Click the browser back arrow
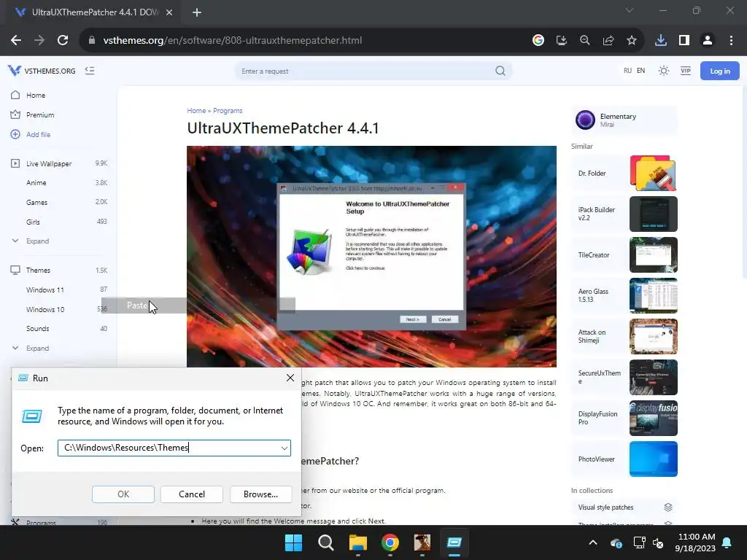The width and height of the screenshot is (747, 560). click(x=16, y=41)
